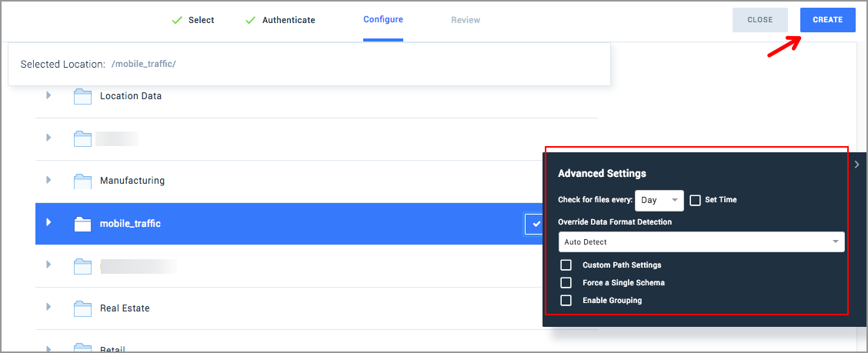This screenshot has height=353, width=868.
Task: Click the Advanced Settings heading
Action: coord(602,173)
